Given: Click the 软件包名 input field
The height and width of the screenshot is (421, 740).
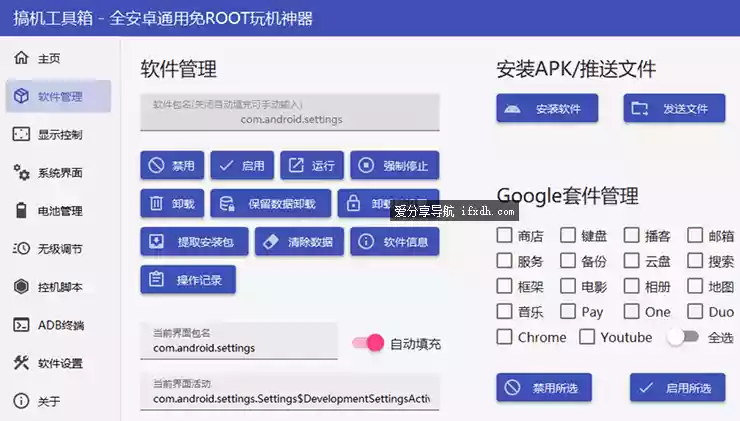Looking at the screenshot, I should click(290, 112).
